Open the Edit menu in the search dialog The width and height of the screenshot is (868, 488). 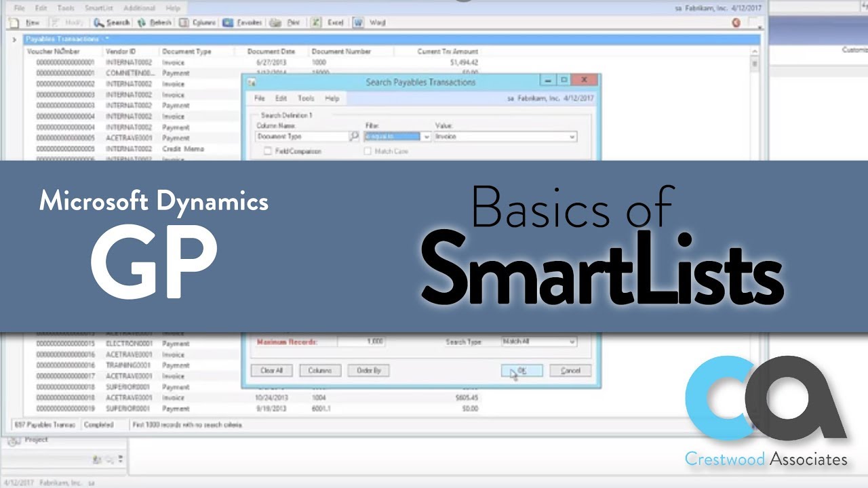click(x=281, y=98)
